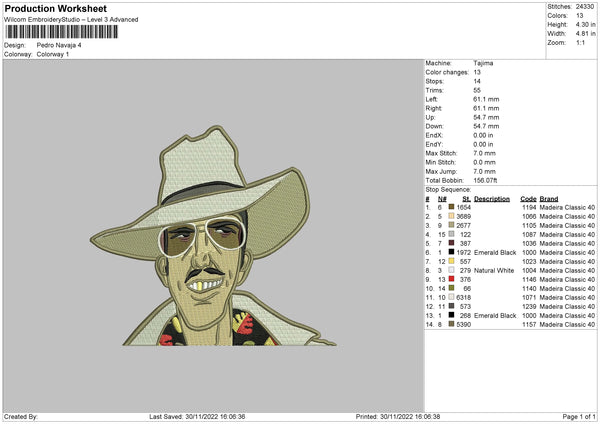Click the Created By label in the footer
600x424 pixels.
point(21,416)
